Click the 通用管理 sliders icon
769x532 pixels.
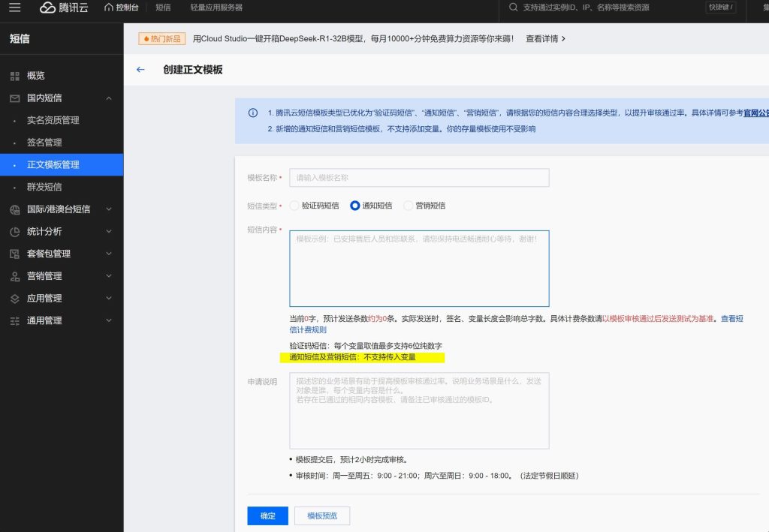point(15,321)
